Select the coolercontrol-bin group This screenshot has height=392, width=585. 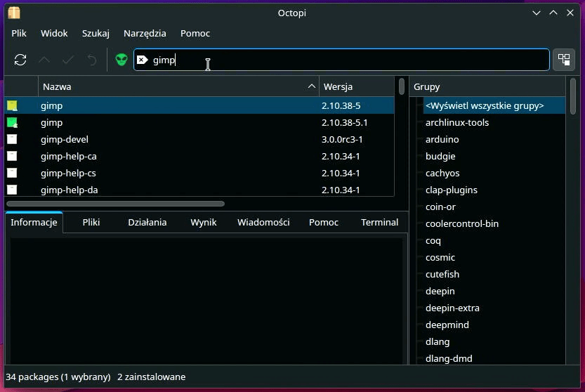coord(462,223)
